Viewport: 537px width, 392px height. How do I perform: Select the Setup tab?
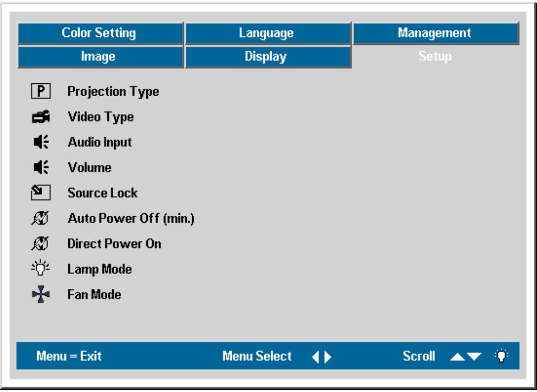[436, 57]
